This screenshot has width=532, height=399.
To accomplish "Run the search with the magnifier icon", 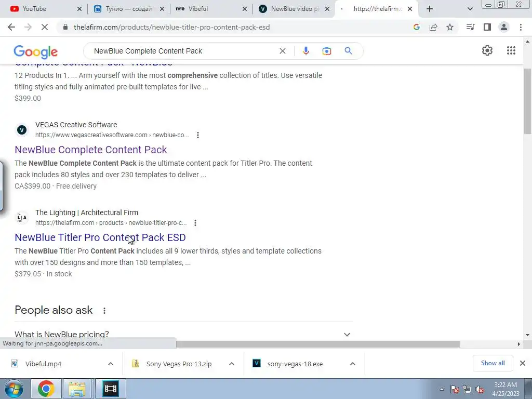I will tap(348, 51).
